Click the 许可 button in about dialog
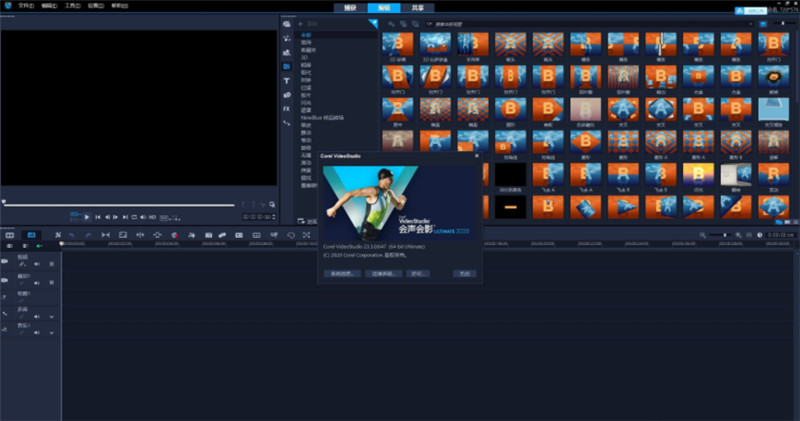Screen dimensions: 800x421 pos(418,274)
